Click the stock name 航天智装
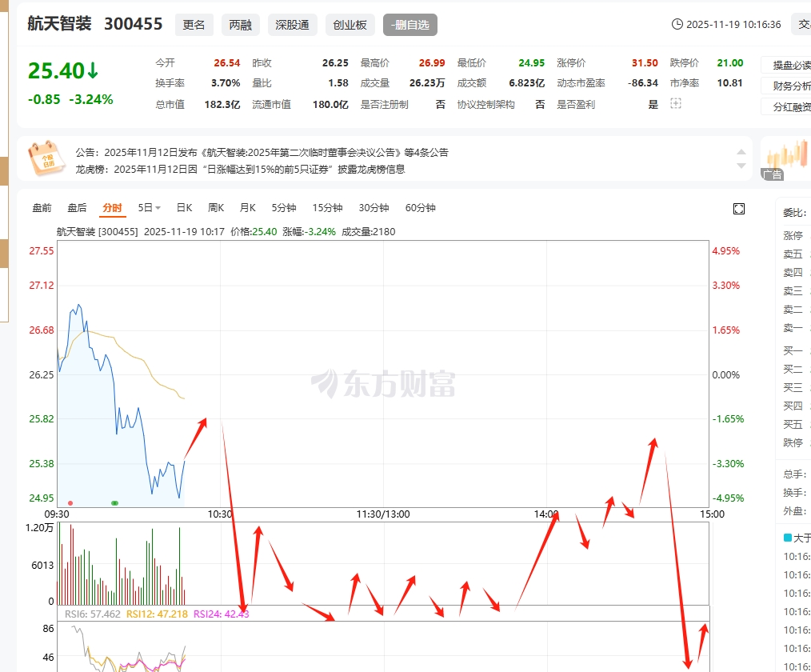 click(x=59, y=24)
